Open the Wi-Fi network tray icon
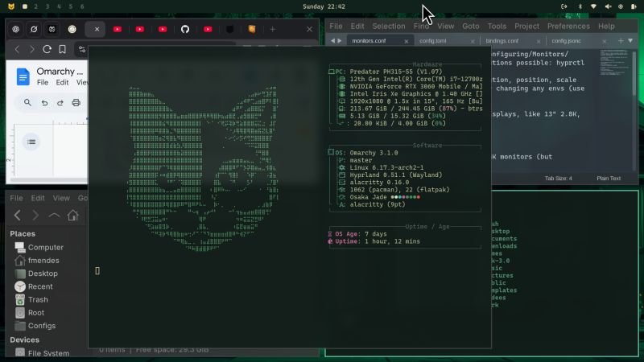 click(593, 6)
